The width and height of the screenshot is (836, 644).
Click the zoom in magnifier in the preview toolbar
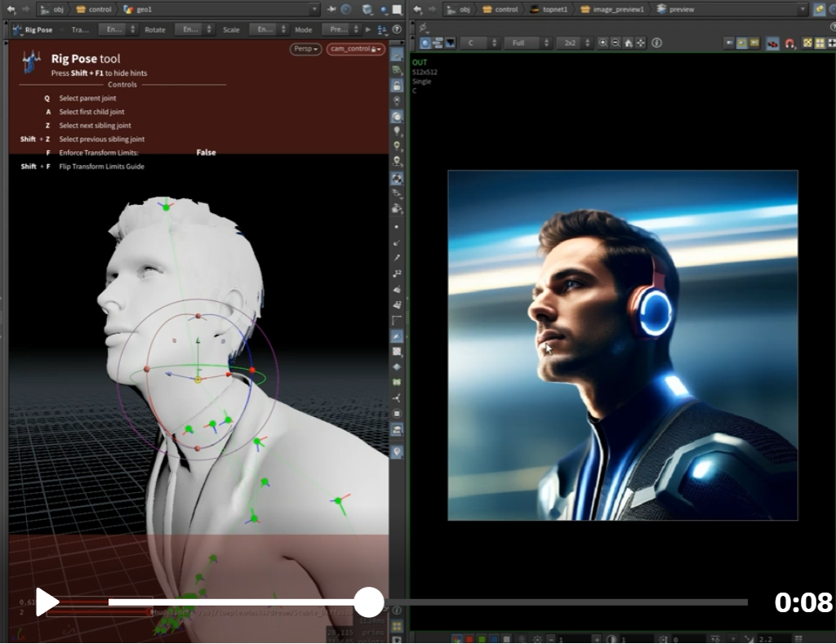(603, 43)
